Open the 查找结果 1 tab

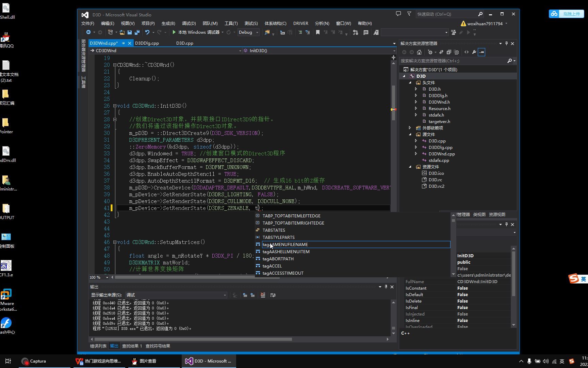[132, 346]
